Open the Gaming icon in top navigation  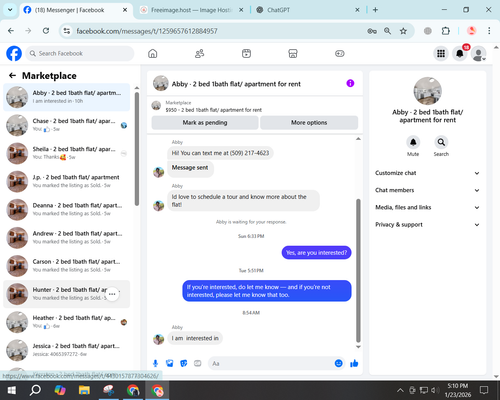tap(340, 53)
